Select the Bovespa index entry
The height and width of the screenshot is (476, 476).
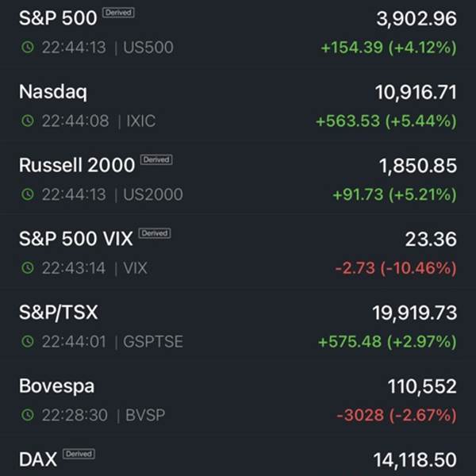238,400
